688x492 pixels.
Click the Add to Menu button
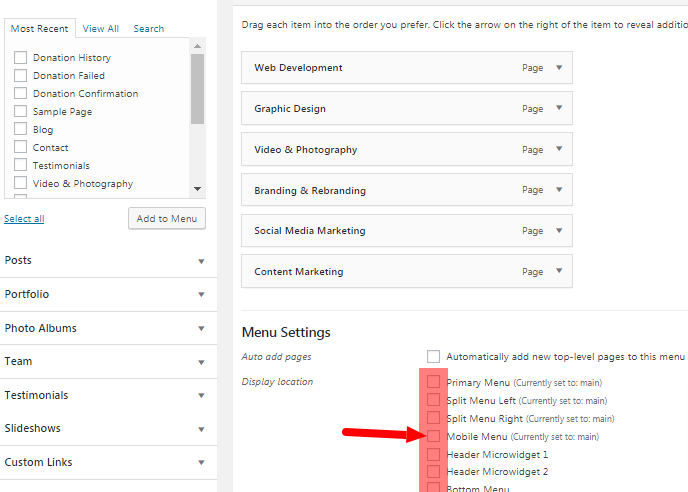[167, 219]
